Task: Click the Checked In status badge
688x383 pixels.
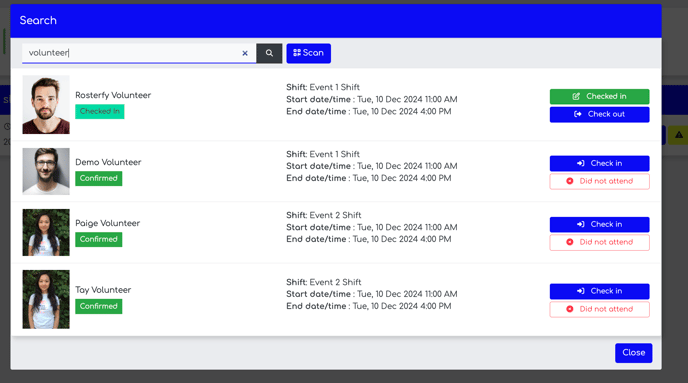Action: (x=100, y=111)
